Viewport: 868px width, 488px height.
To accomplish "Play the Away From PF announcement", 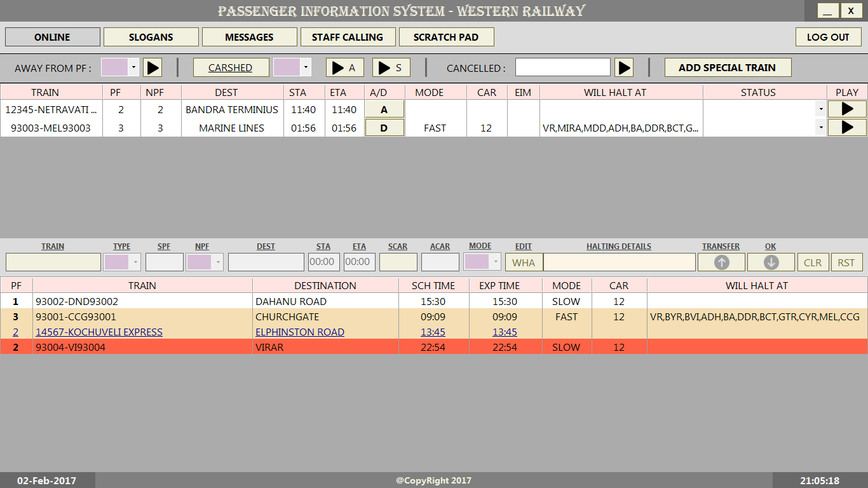I will coord(153,67).
